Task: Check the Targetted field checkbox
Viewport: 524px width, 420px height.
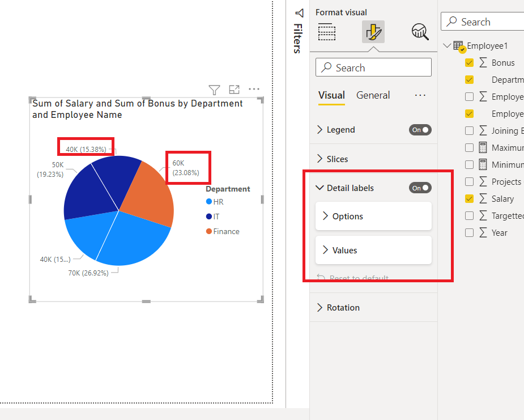Action: pyautogui.click(x=469, y=216)
